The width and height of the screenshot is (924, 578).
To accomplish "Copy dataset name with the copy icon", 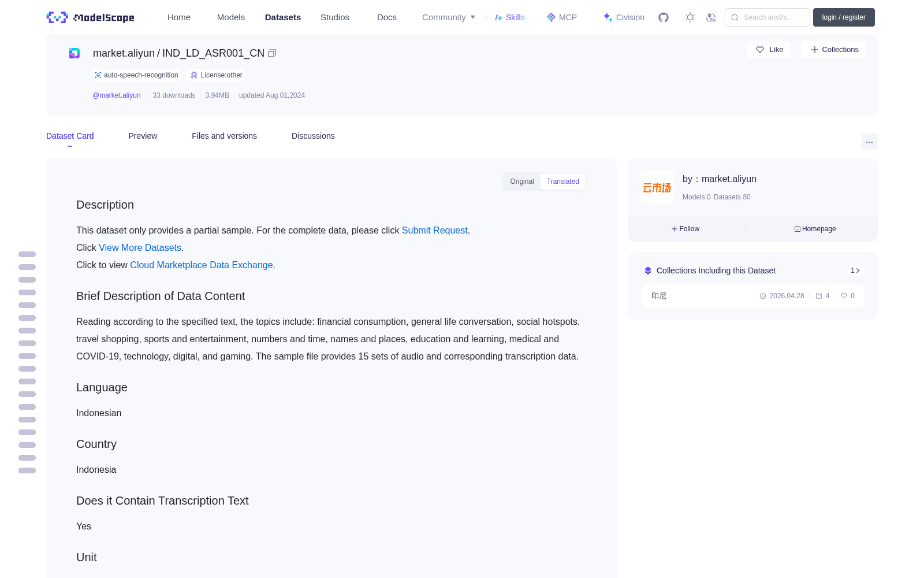I will [x=272, y=53].
